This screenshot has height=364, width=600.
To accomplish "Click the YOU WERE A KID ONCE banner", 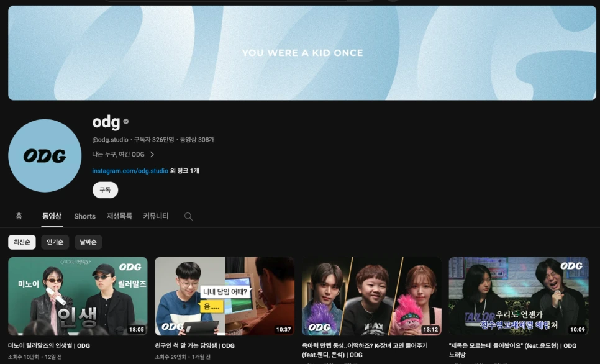I will [302, 53].
